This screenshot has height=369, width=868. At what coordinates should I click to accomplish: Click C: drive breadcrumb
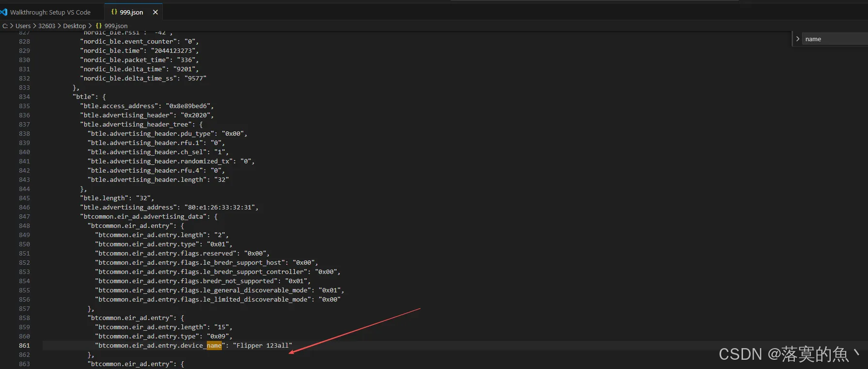pyautogui.click(x=5, y=26)
